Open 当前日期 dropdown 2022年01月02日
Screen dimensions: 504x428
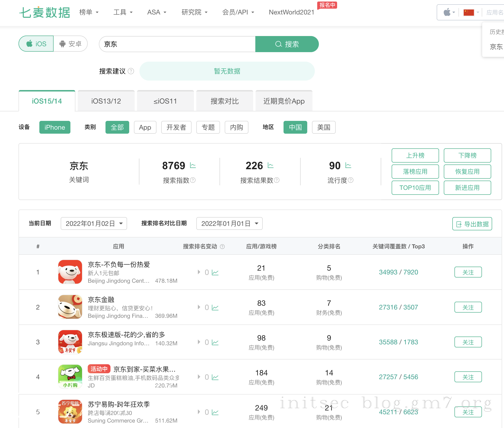pos(94,223)
